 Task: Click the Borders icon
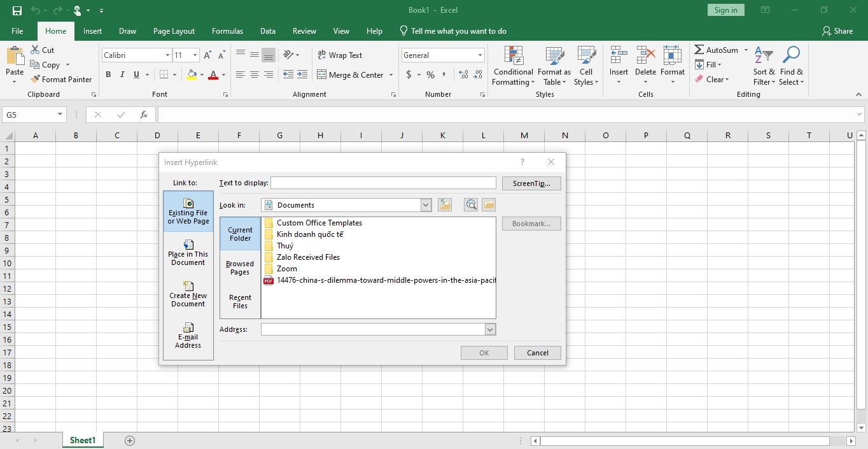(x=164, y=75)
